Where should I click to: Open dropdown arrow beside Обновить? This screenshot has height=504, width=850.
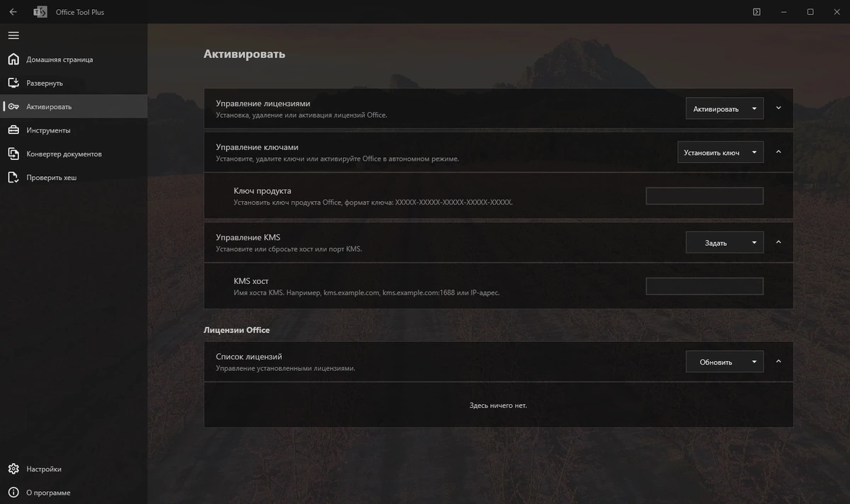[x=754, y=362]
